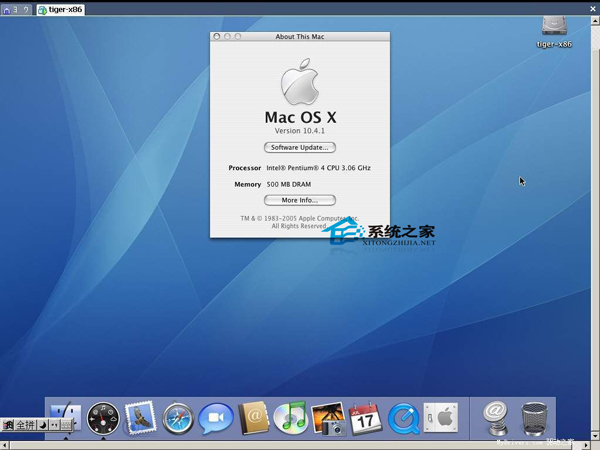Launch Safari compass icon
This screenshot has width=600, height=450.
178,417
